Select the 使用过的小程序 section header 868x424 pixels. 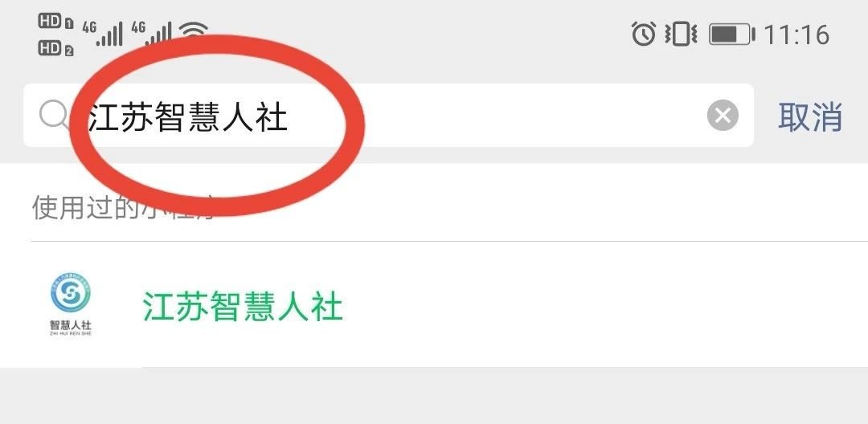tap(123, 206)
